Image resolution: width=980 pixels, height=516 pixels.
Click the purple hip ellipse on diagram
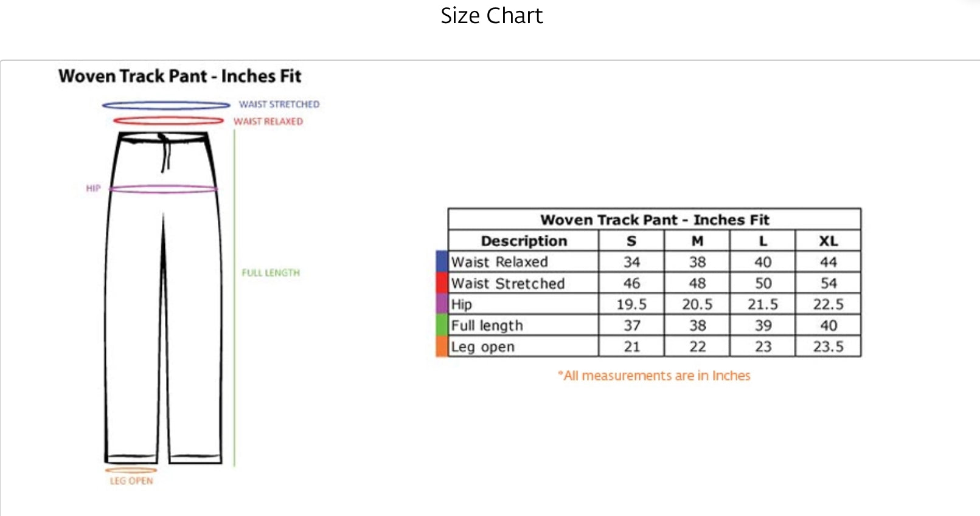[x=163, y=190]
